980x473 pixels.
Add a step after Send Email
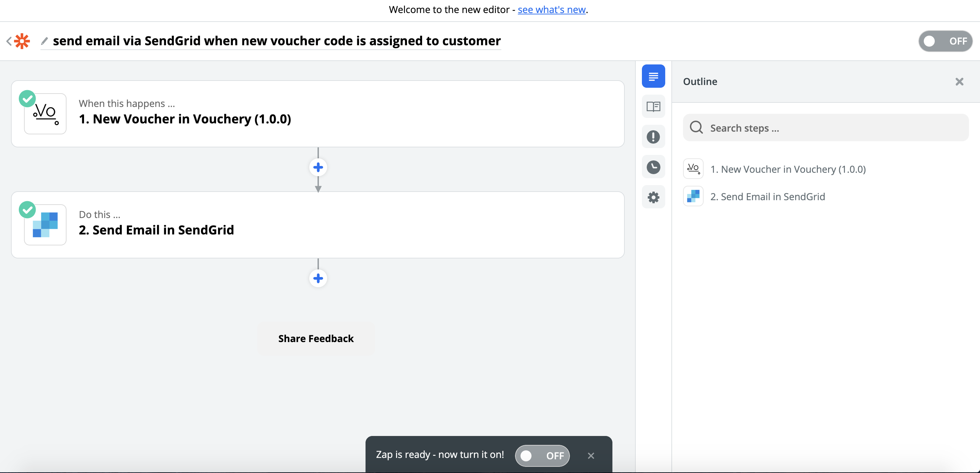[318, 278]
